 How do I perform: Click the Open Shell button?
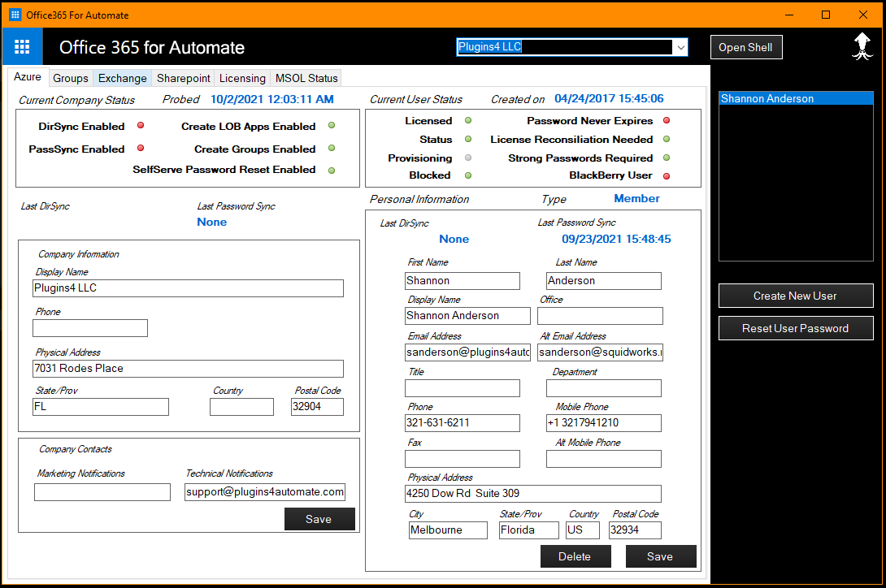[x=746, y=47]
